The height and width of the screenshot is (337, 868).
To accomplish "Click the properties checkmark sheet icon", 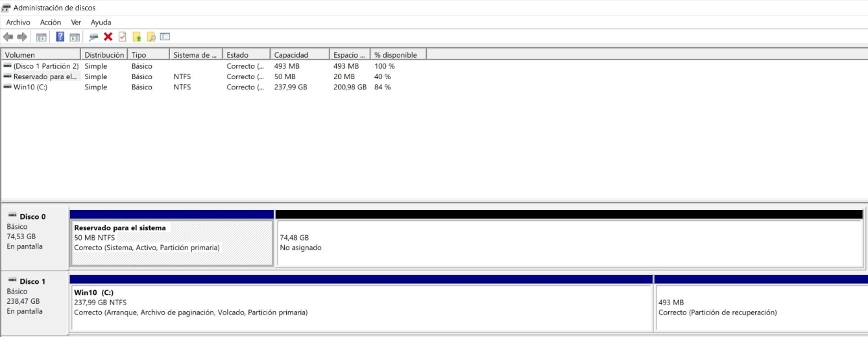I will point(122,37).
